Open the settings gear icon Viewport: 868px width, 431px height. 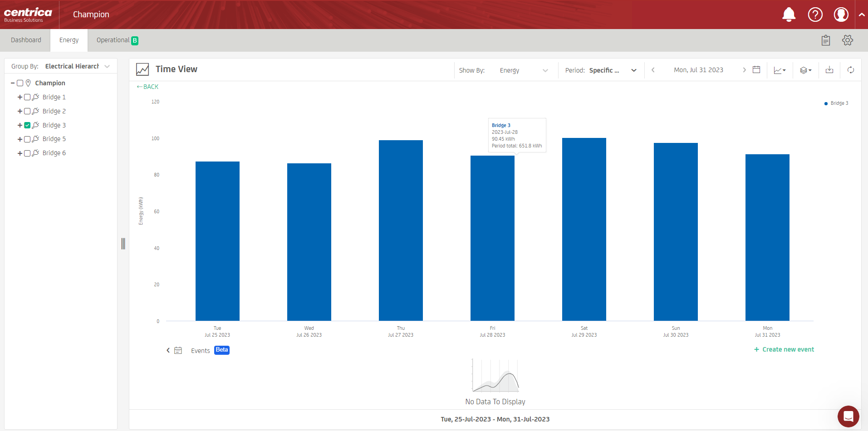847,40
